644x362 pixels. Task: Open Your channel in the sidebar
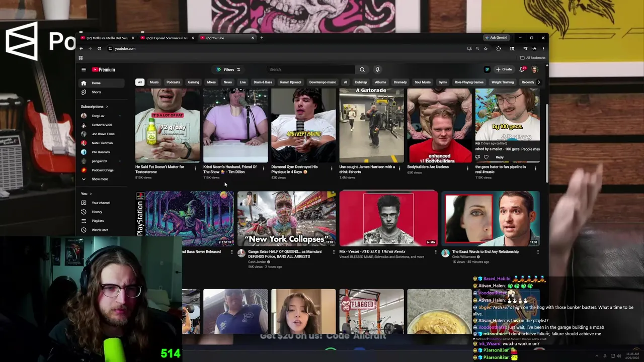[101, 203]
